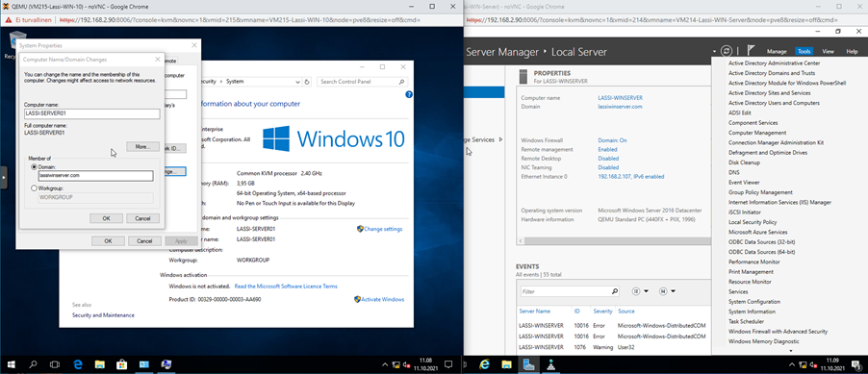Screen dimensions: 868x374
Task: Open Task Scheduler from Tools menu
Action: [x=746, y=321]
